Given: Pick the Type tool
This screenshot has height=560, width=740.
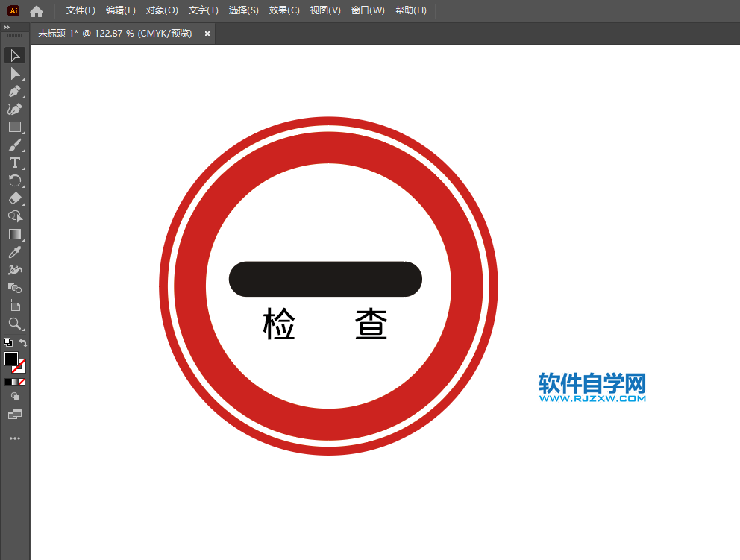Looking at the screenshot, I should (15, 163).
